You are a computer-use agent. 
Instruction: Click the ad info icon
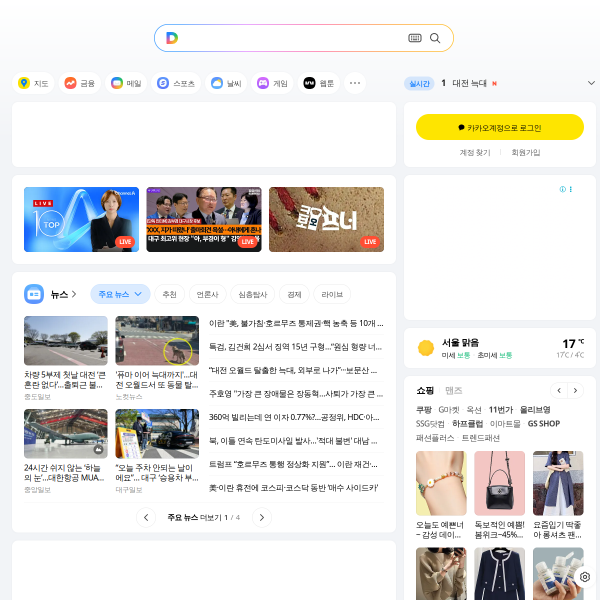[x=562, y=189]
